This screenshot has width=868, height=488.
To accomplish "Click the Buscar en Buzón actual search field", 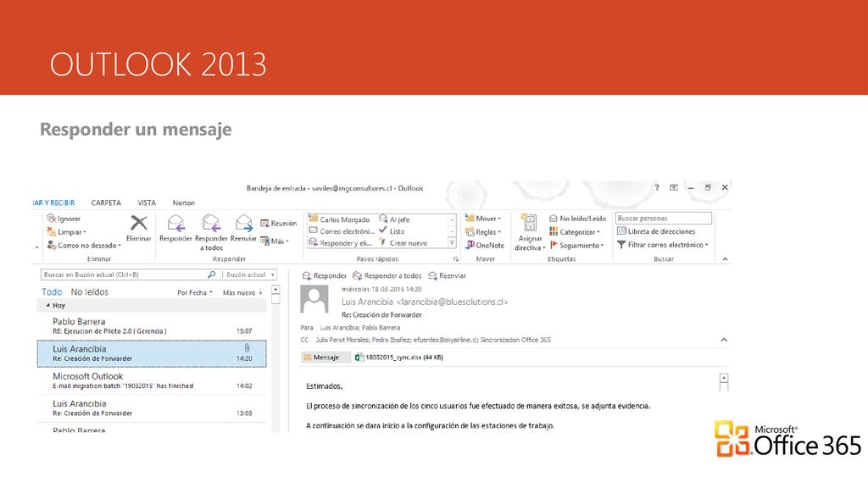I will [124, 274].
